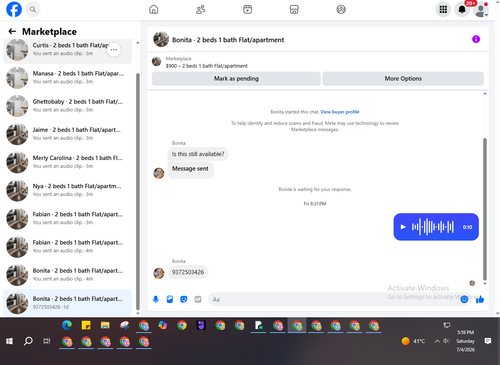Click the audio clip waveform
Screen dimensions: 500x365
click(433, 227)
